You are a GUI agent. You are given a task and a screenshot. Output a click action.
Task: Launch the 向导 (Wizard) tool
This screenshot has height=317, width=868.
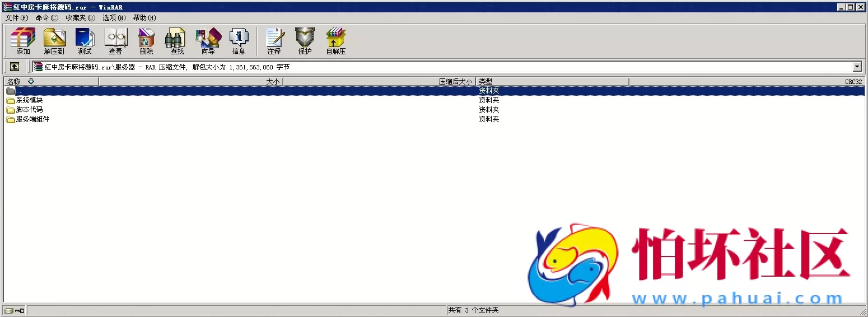(x=208, y=41)
